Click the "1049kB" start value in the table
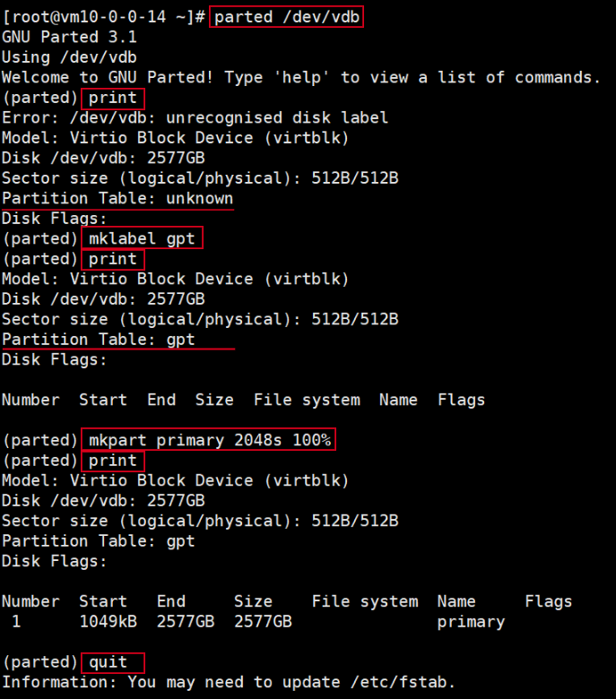The width and height of the screenshot is (616, 699). coord(108,622)
